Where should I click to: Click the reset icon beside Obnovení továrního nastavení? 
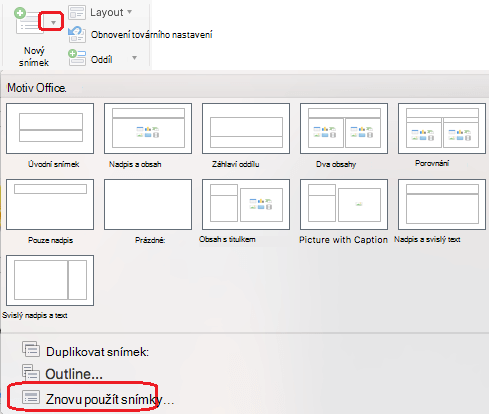[x=77, y=34]
